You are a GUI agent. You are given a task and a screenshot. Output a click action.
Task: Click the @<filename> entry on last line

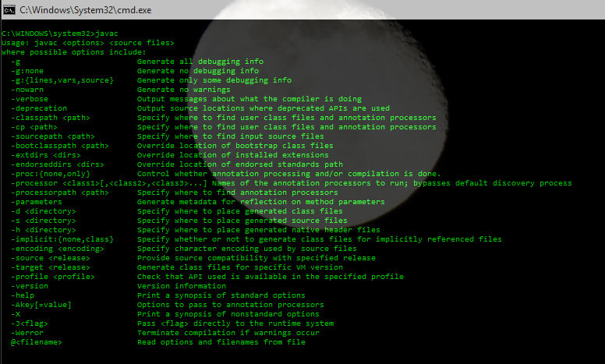click(x=36, y=342)
